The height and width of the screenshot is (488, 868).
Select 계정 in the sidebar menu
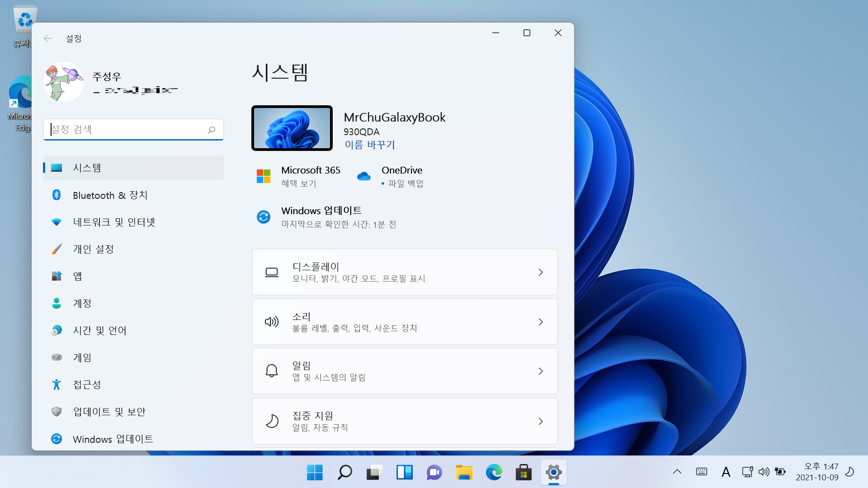(82, 303)
